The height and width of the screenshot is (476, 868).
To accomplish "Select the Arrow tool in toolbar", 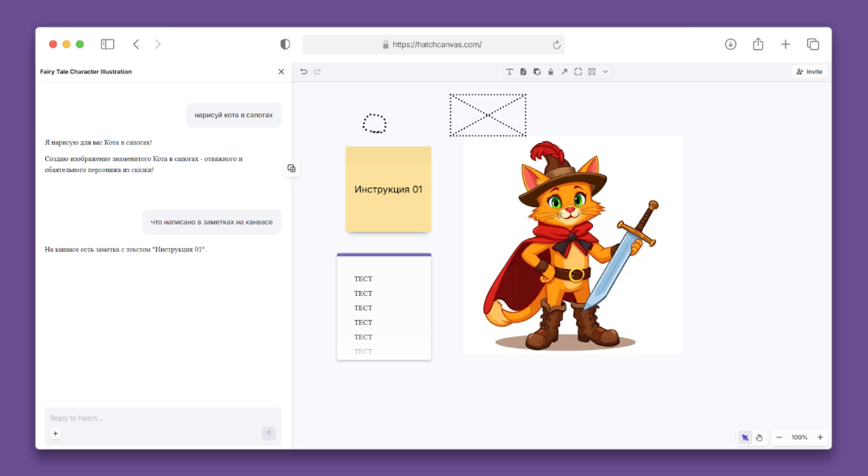I will pos(564,71).
